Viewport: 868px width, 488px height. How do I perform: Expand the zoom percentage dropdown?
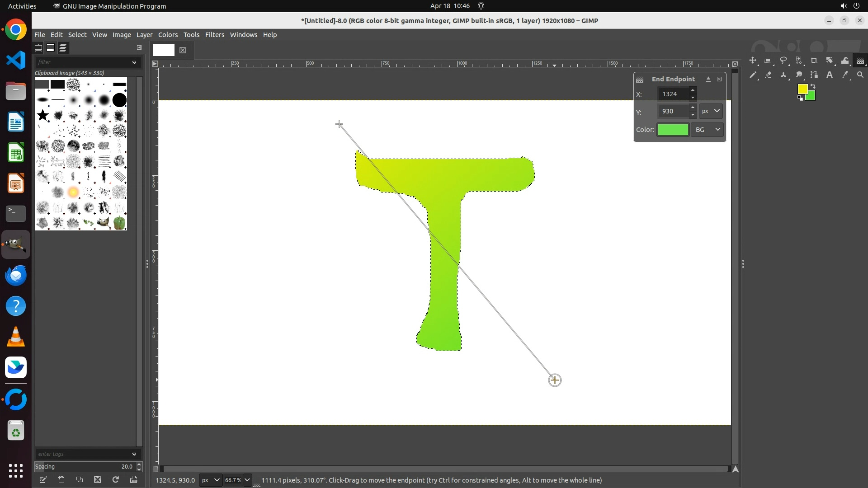pos(247,480)
